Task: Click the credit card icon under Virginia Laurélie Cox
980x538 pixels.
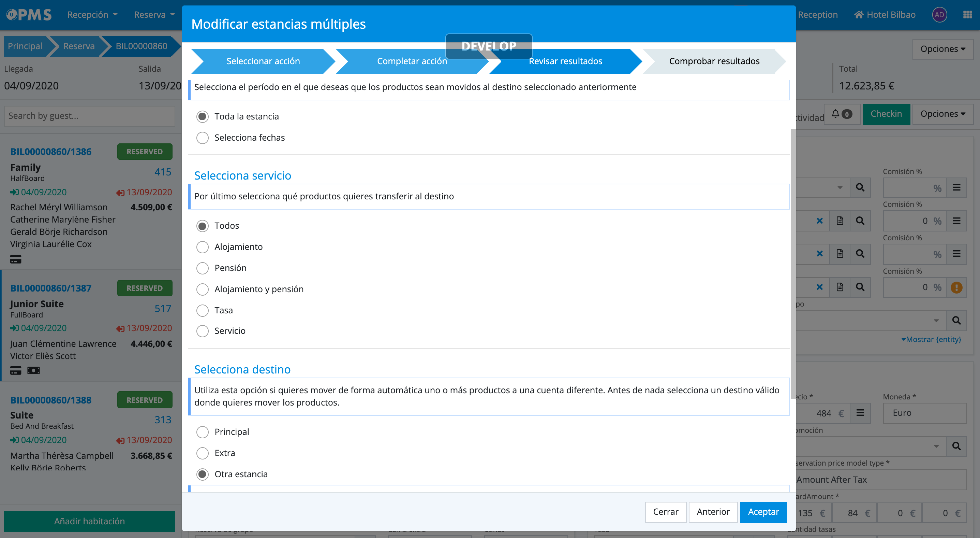Action: pos(16,259)
